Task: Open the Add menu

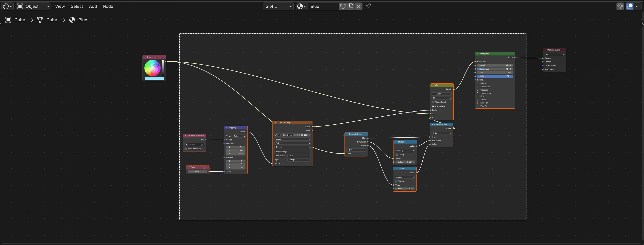Action: [93, 6]
